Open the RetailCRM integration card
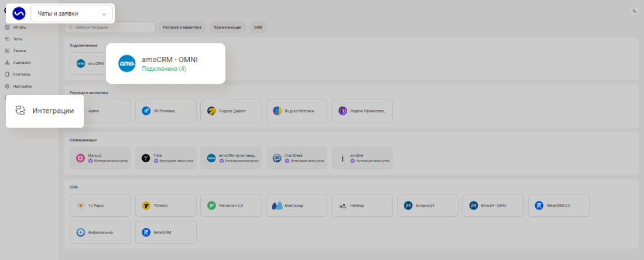This screenshot has width=644, height=260. coord(166,232)
